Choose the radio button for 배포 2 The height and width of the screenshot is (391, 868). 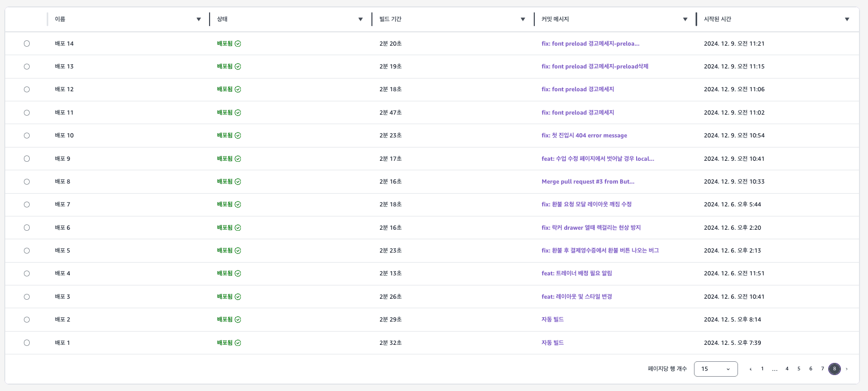pos(27,319)
